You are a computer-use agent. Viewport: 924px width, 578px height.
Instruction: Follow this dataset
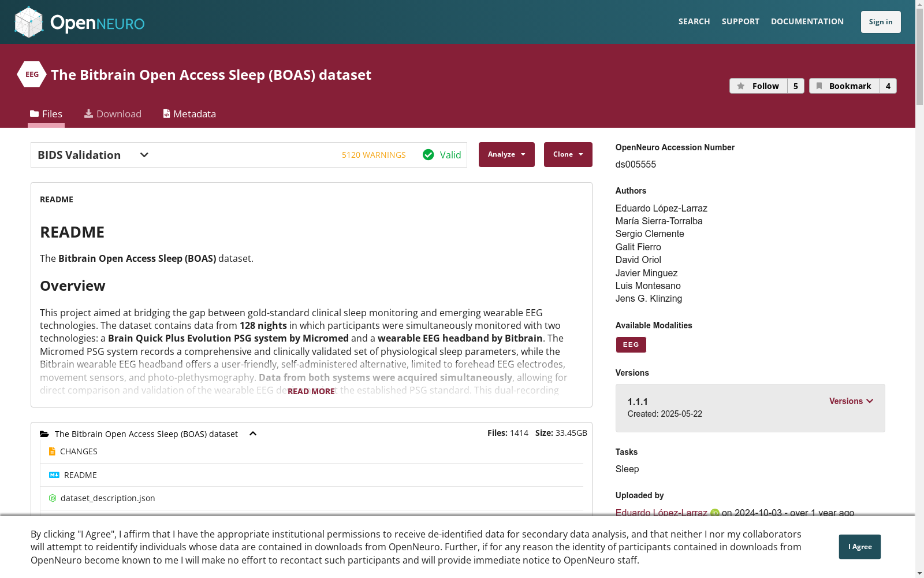point(758,86)
